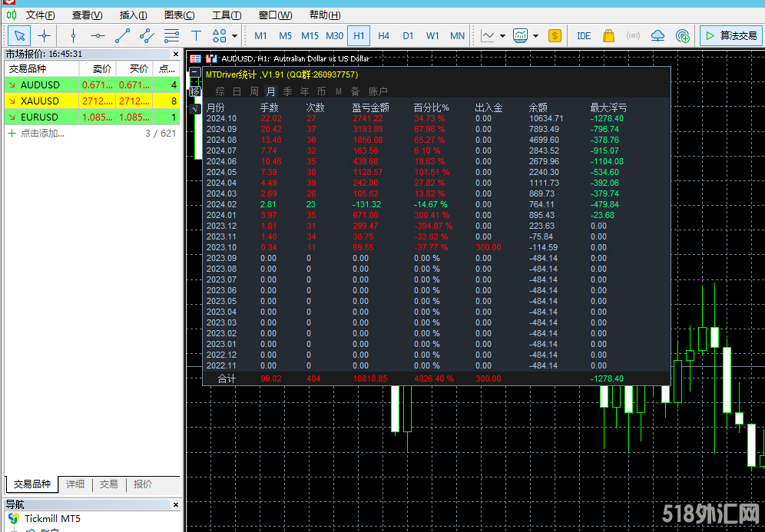The width and height of the screenshot is (765, 532).
Task: Click 点击添加 to add a symbol
Action: [41, 133]
